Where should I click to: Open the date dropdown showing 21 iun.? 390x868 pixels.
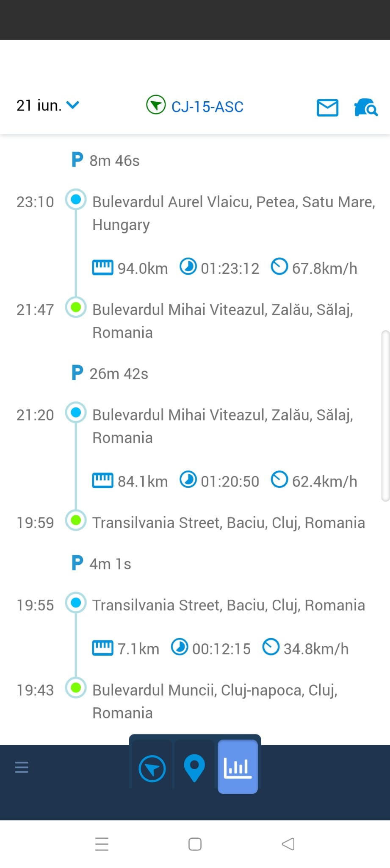47,106
